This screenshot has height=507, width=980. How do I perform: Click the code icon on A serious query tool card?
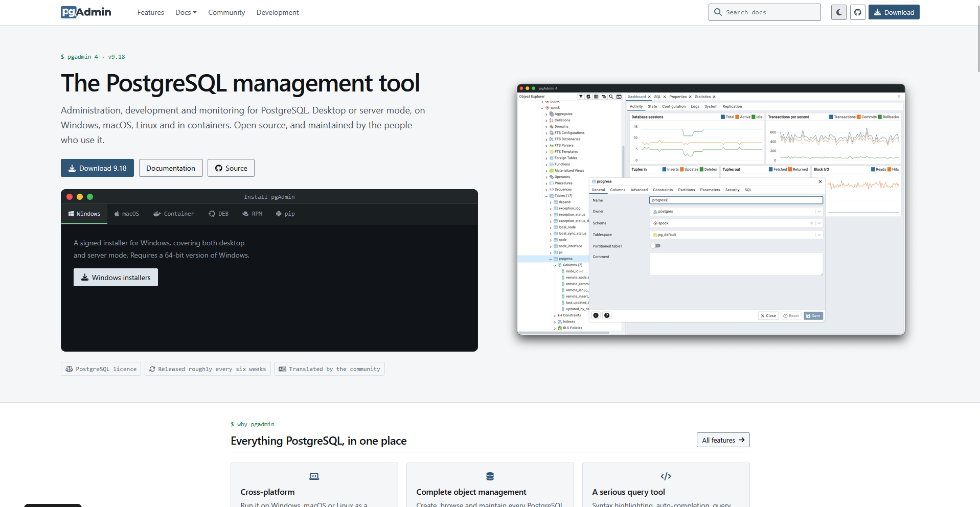pyautogui.click(x=666, y=476)
